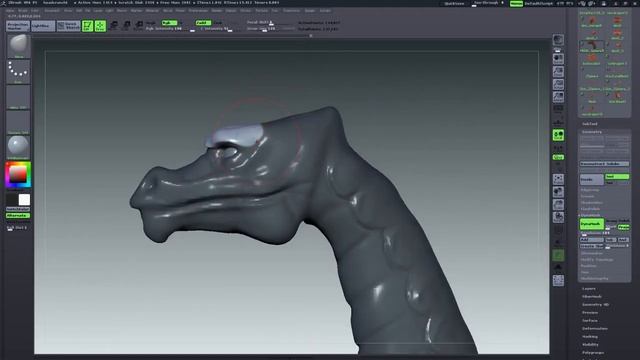The image size is (640, 360).
Task: Select the Move transform icon in top shelf
Action: [x=114, y=26]
